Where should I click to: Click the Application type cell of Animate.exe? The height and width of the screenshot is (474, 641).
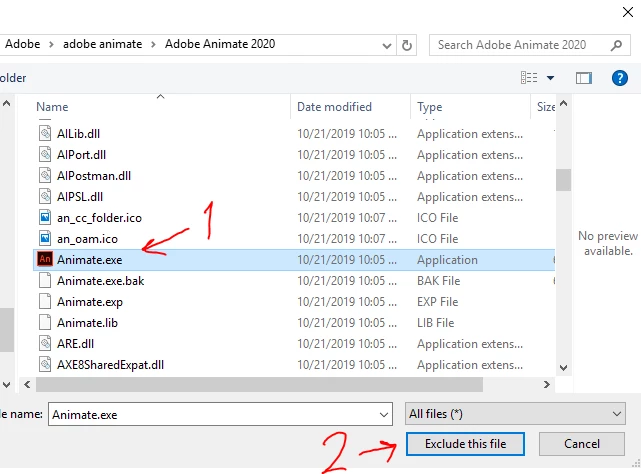[447, 260]
